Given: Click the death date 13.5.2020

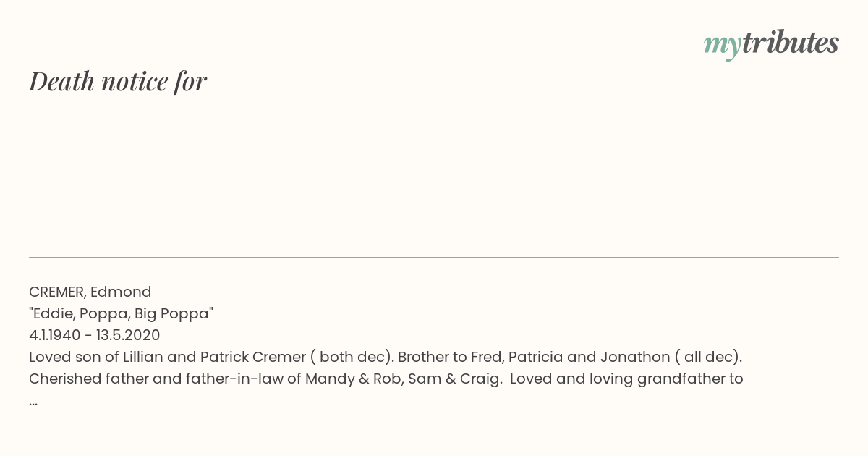Looking at the screenshot, I should coord(128,335).
